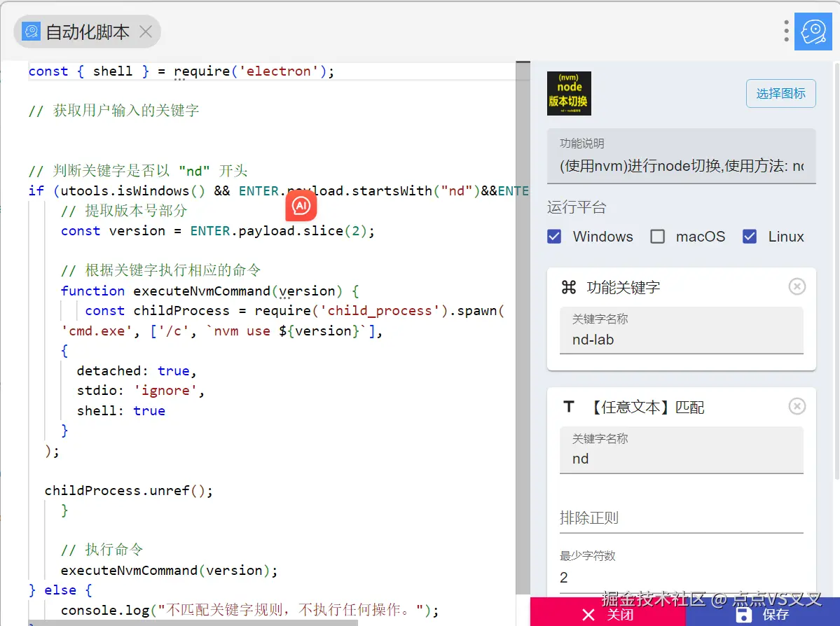Click the "childProcess.unref();" line
Screen dimensions: 840x626
(129, 491)
